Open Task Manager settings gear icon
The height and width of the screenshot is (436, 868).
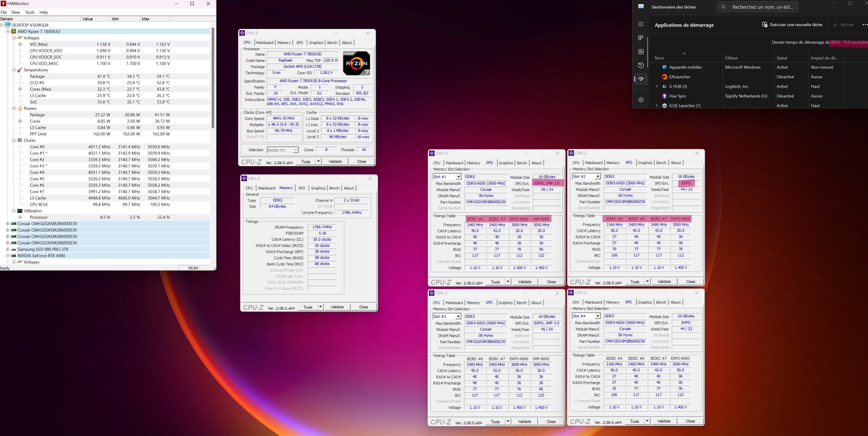[x=641, y=100]
